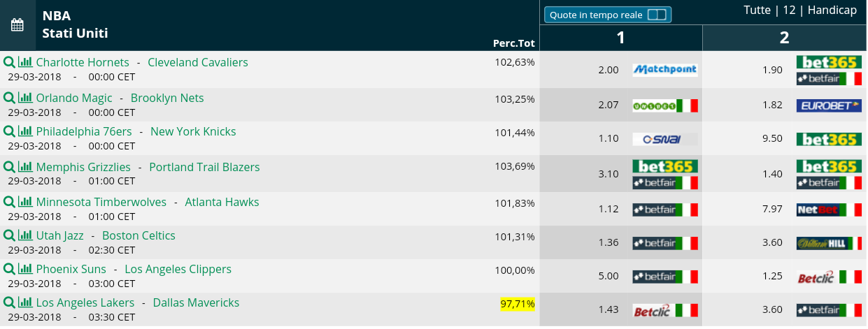Open bar chart icon for Memphis Grizzlies
The image size is (868, 329).
pos(25,167)
